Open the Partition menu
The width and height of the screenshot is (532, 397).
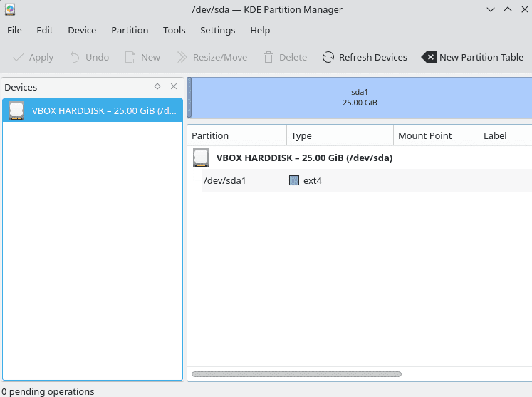[130, 30]
